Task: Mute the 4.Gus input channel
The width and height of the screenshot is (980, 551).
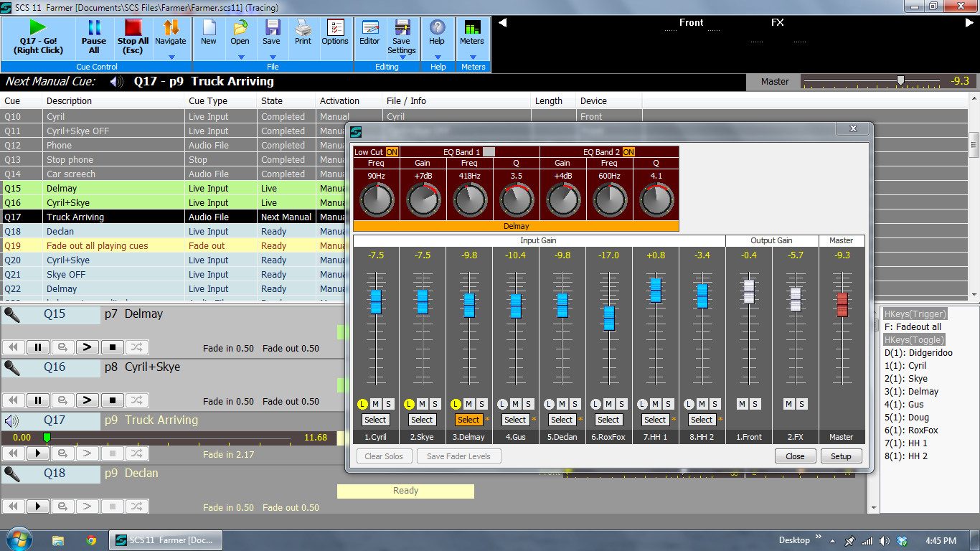Action: [515, 405]
